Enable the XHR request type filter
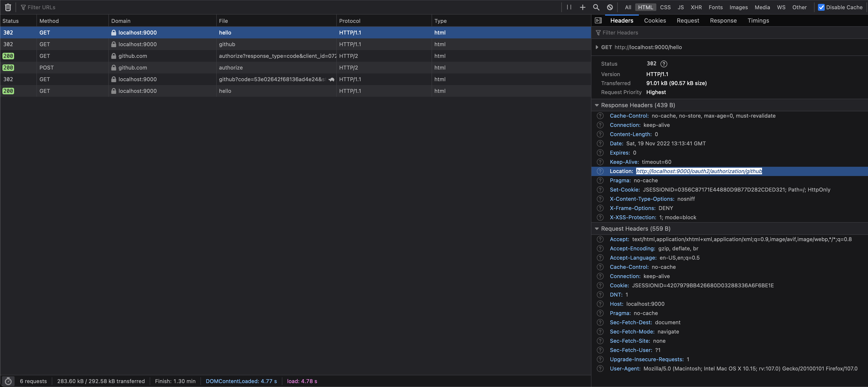 696,7
